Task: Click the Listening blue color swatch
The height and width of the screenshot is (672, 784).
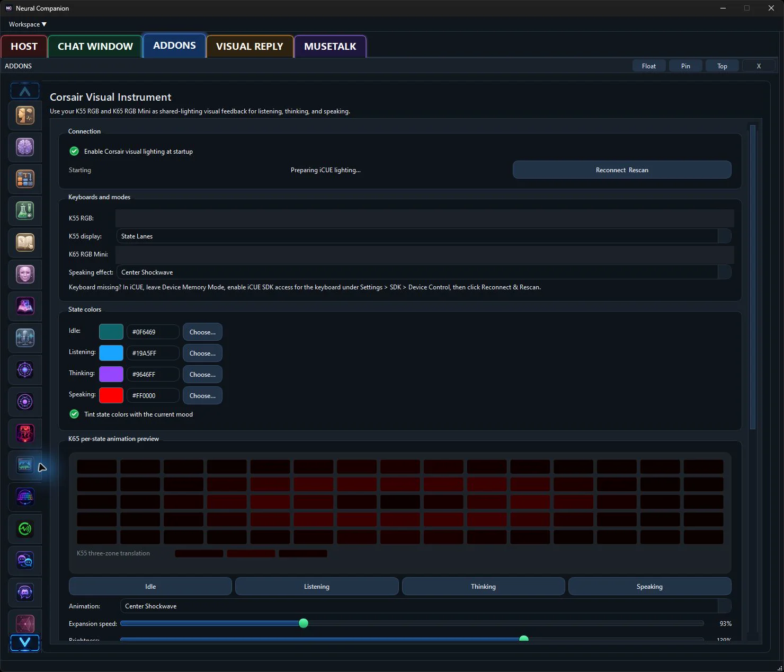Action: tap(111, 353)
